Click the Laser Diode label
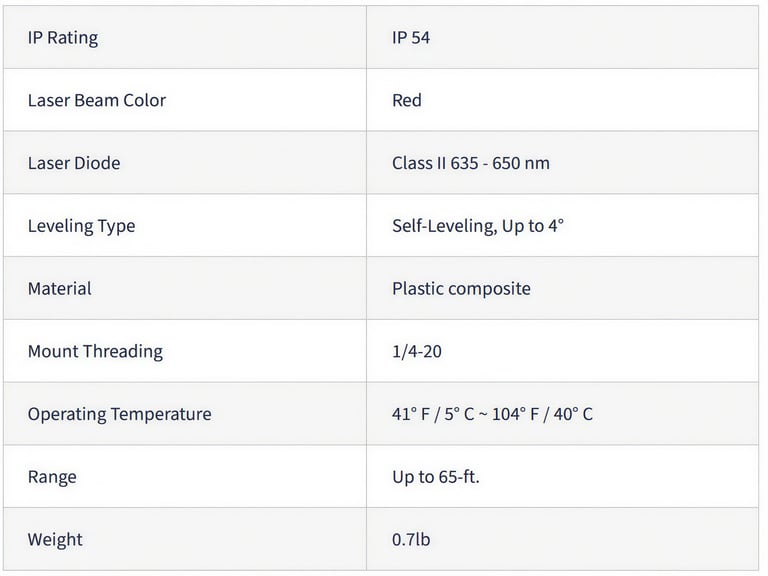Viewport: 768px width, 576px height. click(73, 163)
